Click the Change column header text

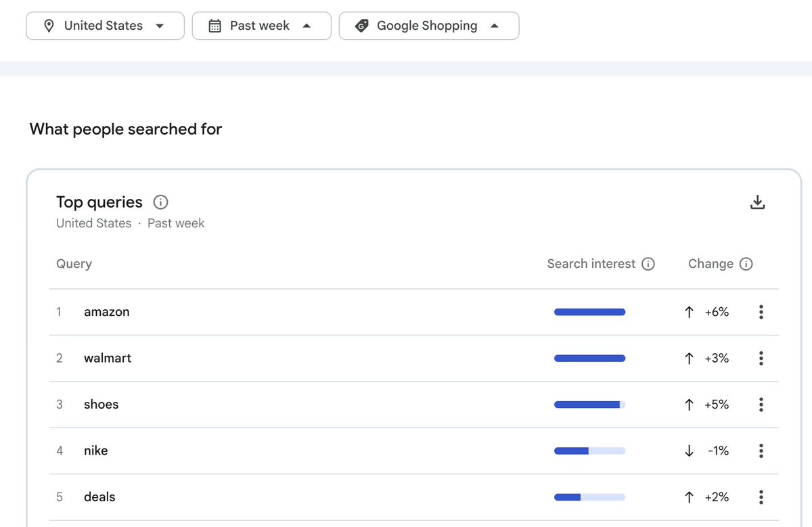coord(710,264)
